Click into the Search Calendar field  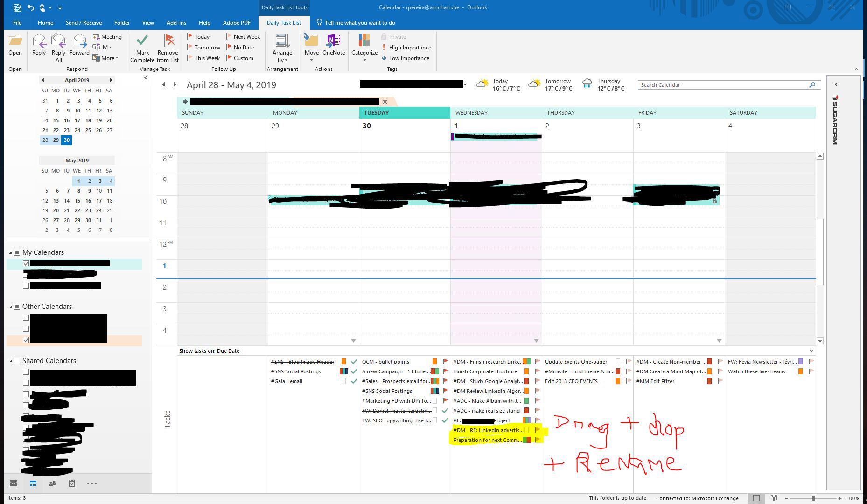coord(723,85)
